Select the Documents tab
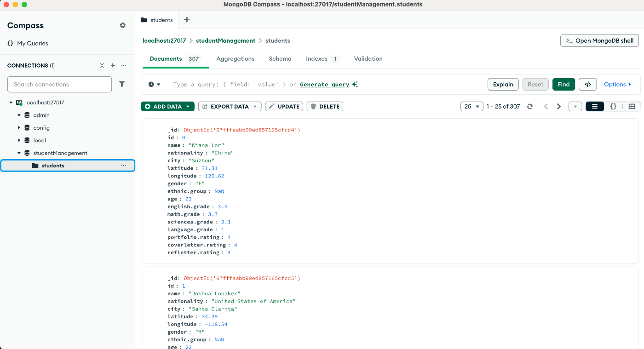This screenshot has height=349, width=644. [175, 59]
